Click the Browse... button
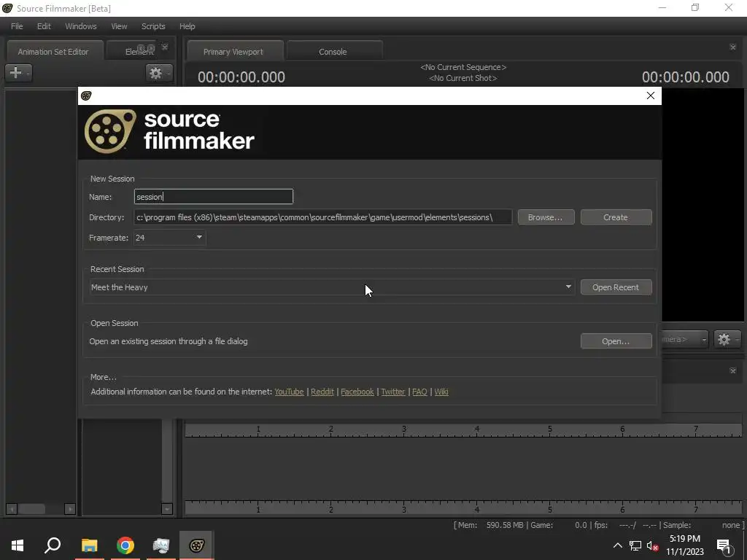Image resolution: width=747 pixels, height=560 pixels. coord(546,217)
